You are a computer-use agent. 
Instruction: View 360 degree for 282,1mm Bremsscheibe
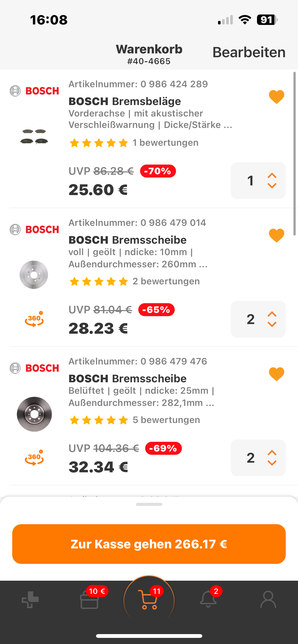(34, 458)
